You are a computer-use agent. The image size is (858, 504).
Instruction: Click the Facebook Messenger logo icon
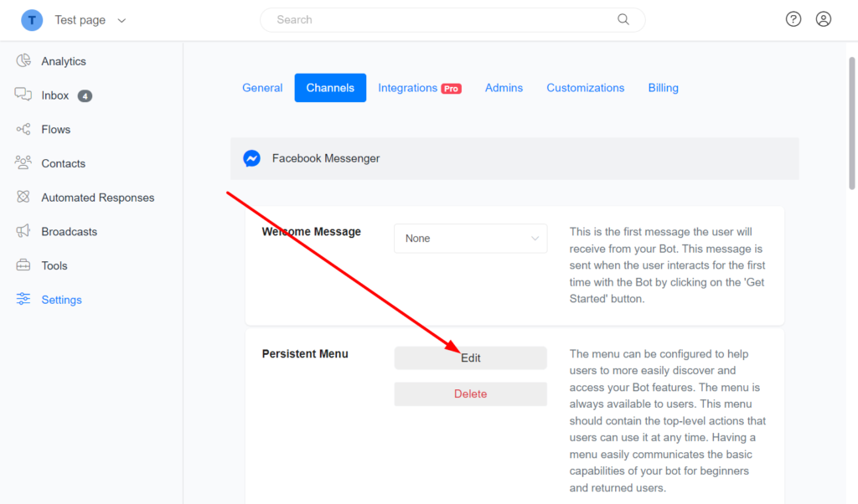pos(251,158)
